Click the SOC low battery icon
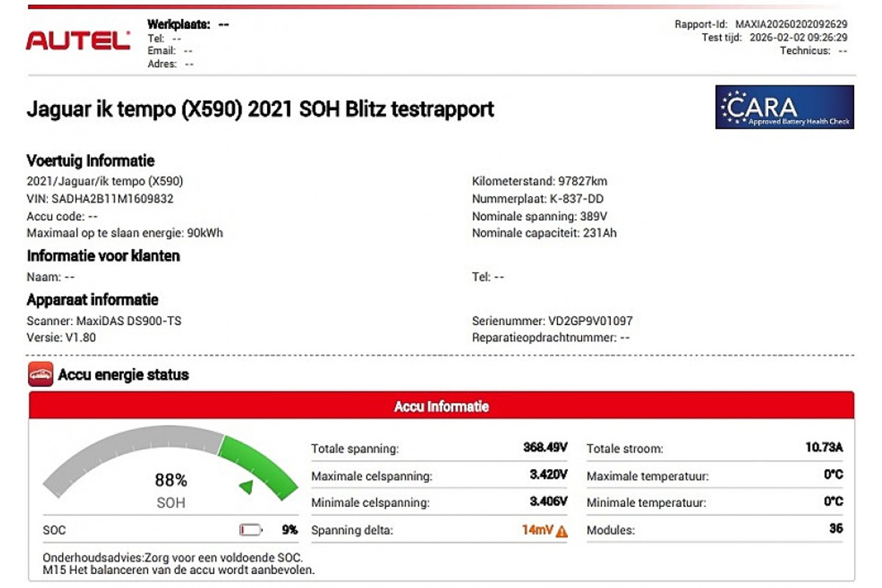The height and width of the screenshot is (588, 882). click(x=250, y=530)
